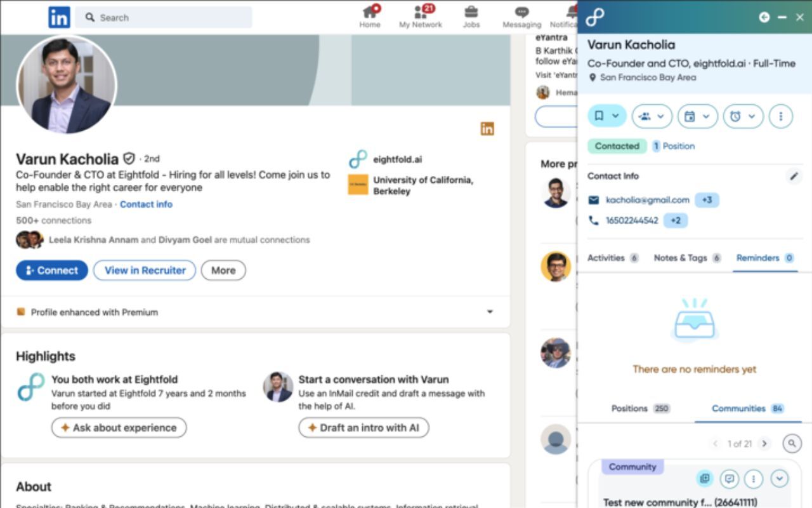The image size is (812, 508).
Task: Click the LinkedIn logo in the top bar
Action: pyautogui.click(x=59, y=17)
